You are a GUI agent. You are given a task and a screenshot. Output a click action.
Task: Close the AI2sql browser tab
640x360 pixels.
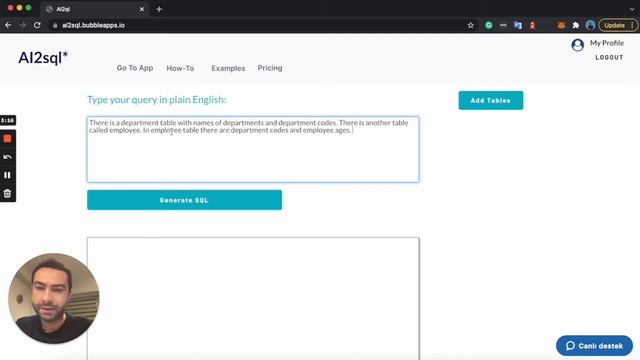142,9
